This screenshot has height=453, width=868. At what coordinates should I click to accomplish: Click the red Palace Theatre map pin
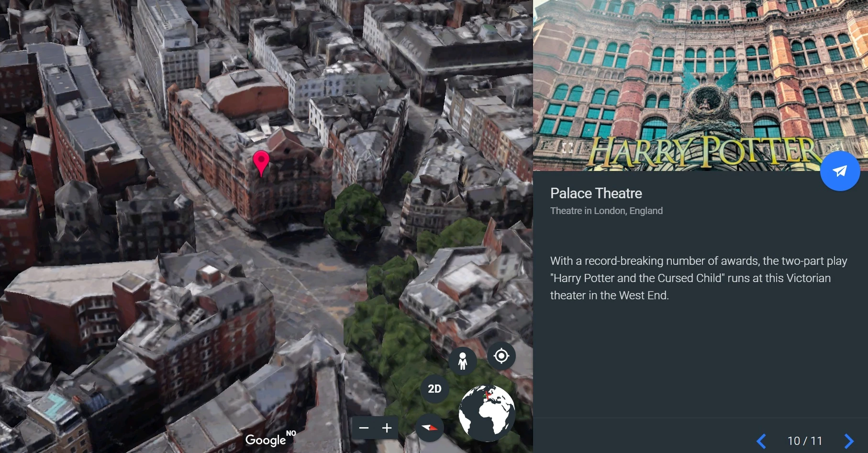[261, 163]
